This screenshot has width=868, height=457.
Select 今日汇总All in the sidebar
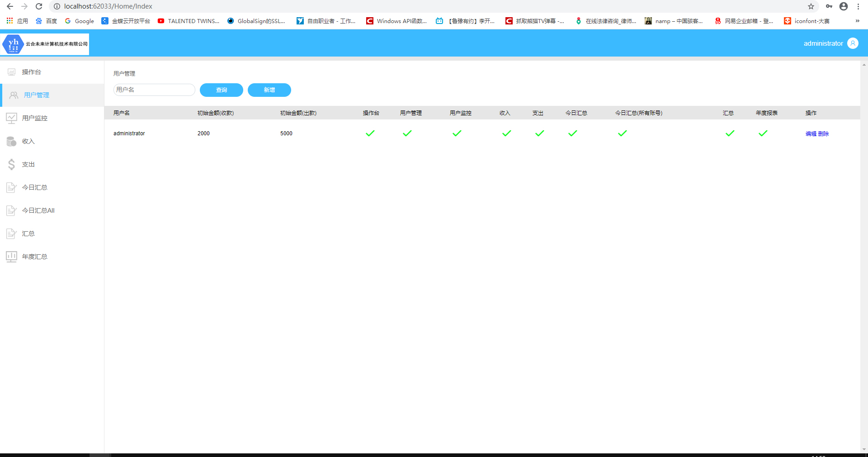[x=38, y=210]
